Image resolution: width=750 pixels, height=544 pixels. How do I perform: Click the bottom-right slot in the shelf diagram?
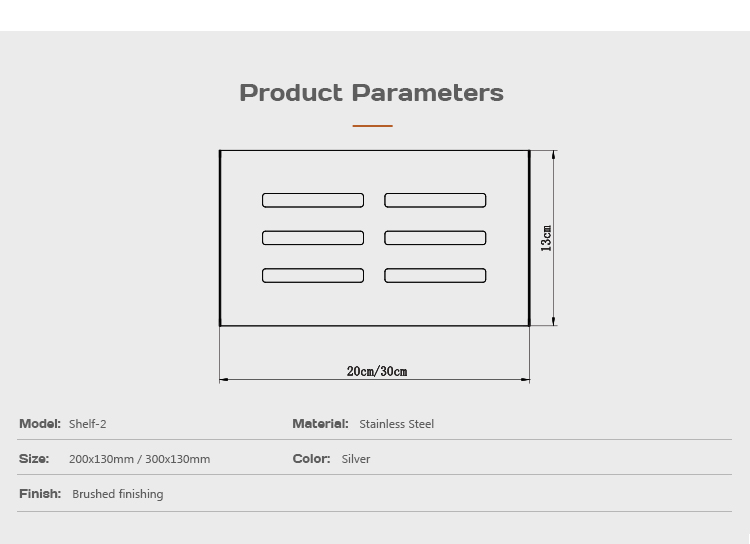coord(435,275)
